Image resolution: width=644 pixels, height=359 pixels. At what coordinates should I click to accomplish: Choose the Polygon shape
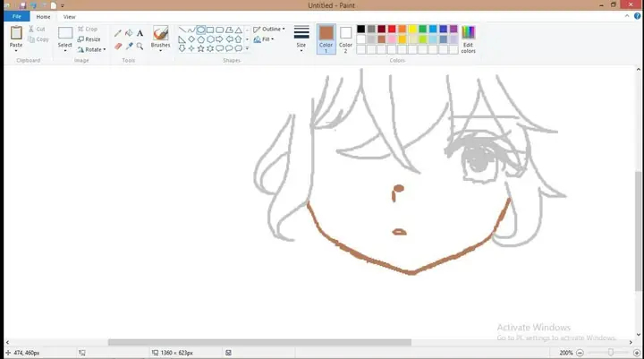coord(229,30)
